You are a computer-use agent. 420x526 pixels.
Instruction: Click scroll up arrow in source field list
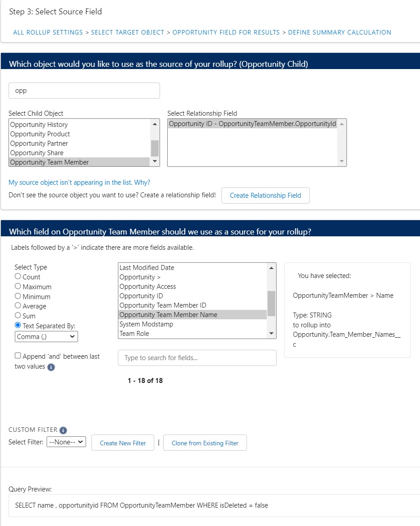(271, 268)
